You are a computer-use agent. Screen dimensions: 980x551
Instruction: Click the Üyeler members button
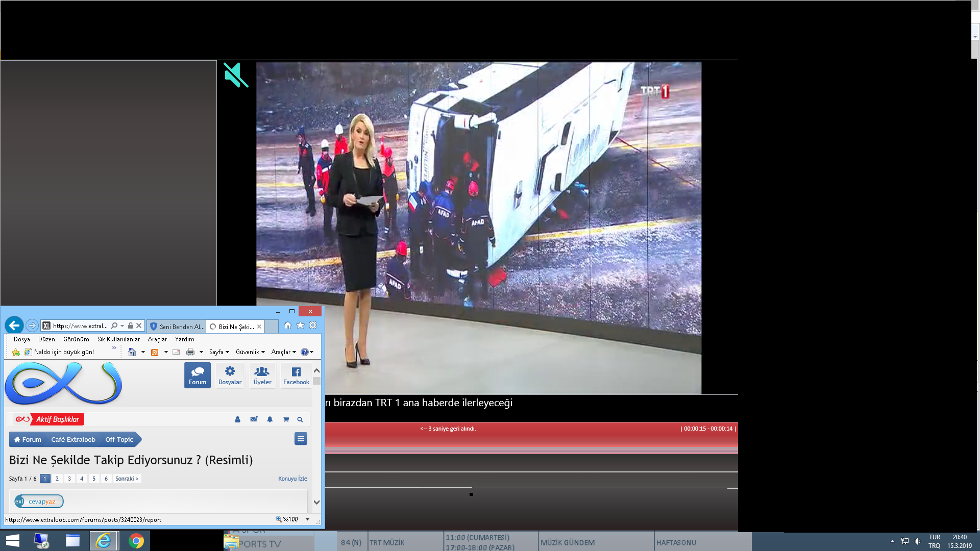tap(262, 375)
